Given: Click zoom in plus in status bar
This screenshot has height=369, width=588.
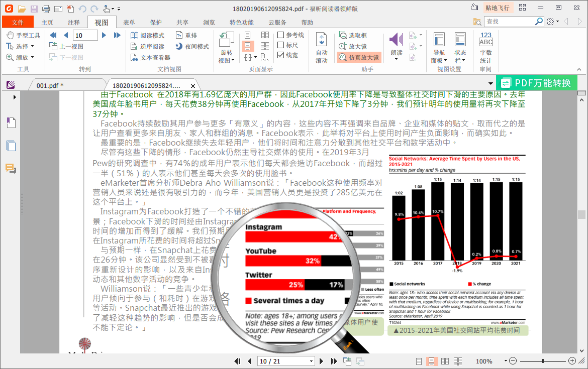Looking at the screenshot, I should 572,361.
